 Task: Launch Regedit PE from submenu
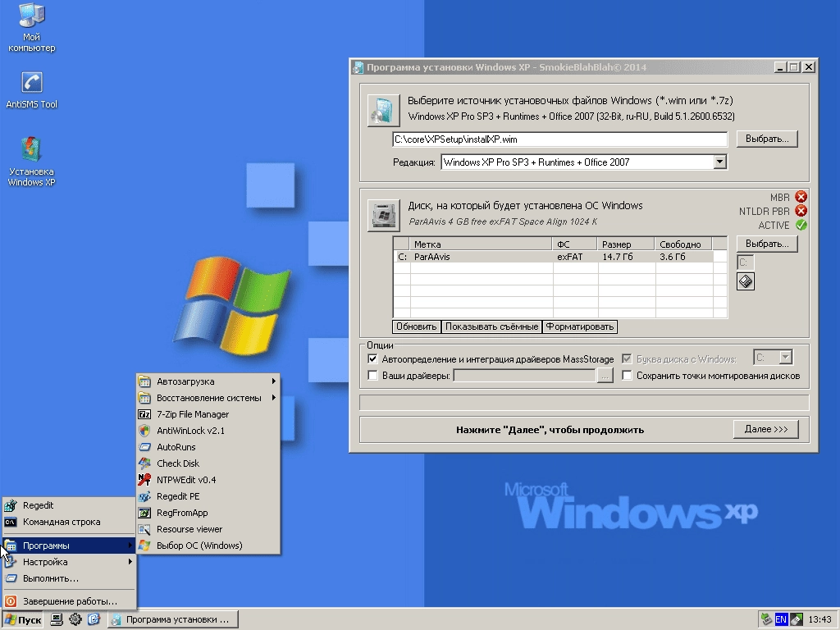(208, 496)
